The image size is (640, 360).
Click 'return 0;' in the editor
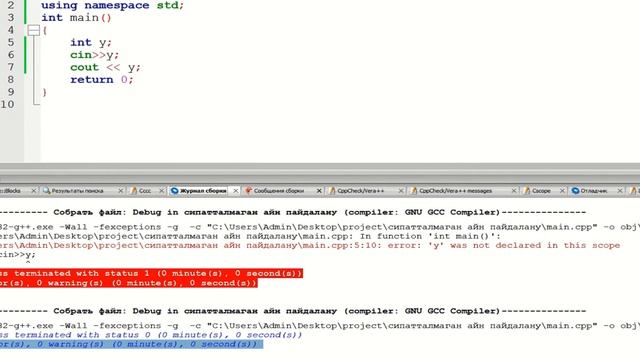tap(102, 80)
